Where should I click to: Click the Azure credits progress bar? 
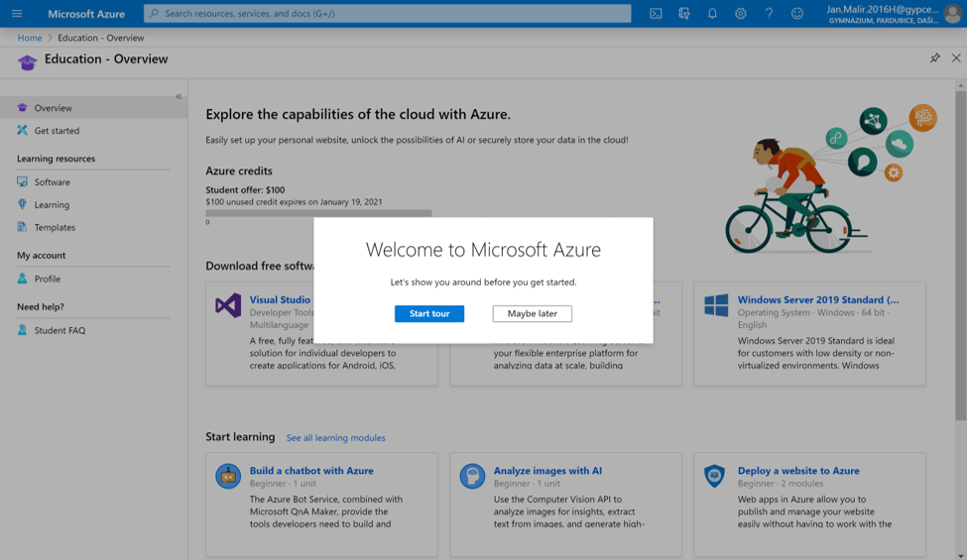tap(318, 213)
